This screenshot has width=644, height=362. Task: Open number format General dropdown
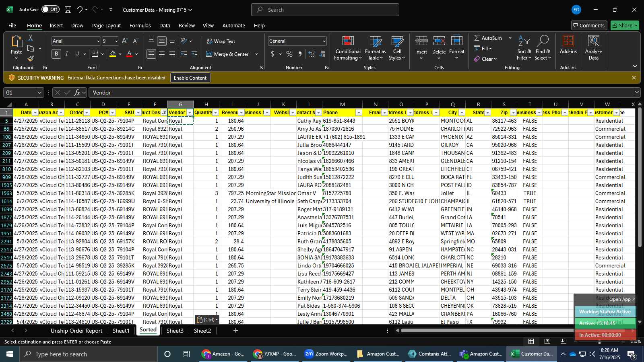pyautogui.click(x=324, y=41)
